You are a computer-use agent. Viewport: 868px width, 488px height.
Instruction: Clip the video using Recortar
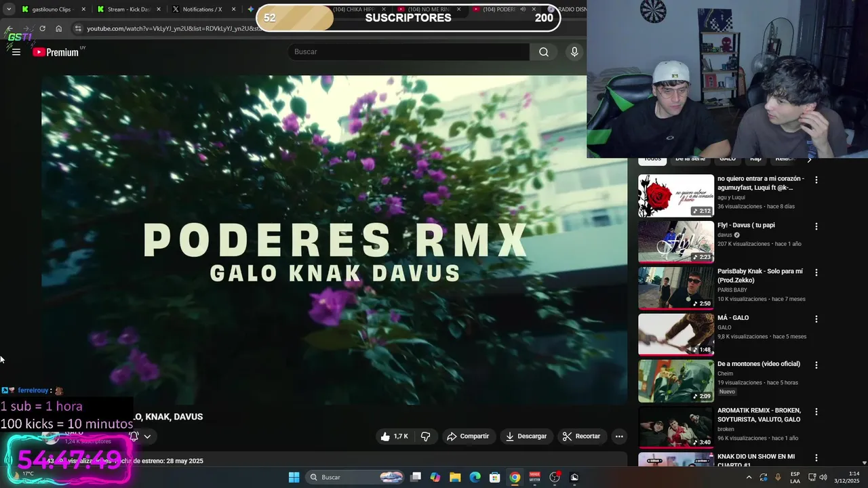pos(582,436)
